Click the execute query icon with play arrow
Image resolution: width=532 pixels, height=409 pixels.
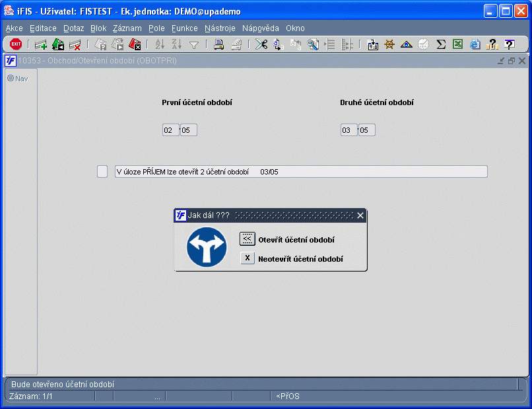[117, 44]
